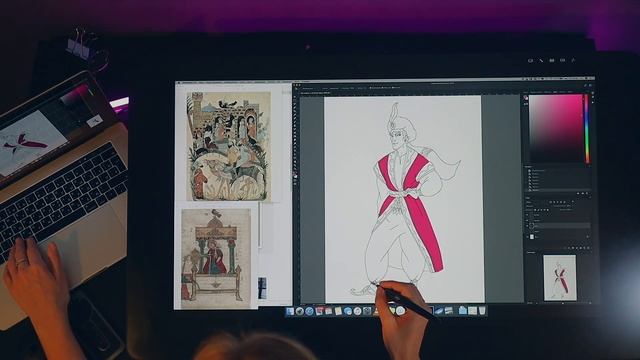Click the small dark thumbnail in reference window
This screenshot has width=640, height=360.
(x=262, y=288)
